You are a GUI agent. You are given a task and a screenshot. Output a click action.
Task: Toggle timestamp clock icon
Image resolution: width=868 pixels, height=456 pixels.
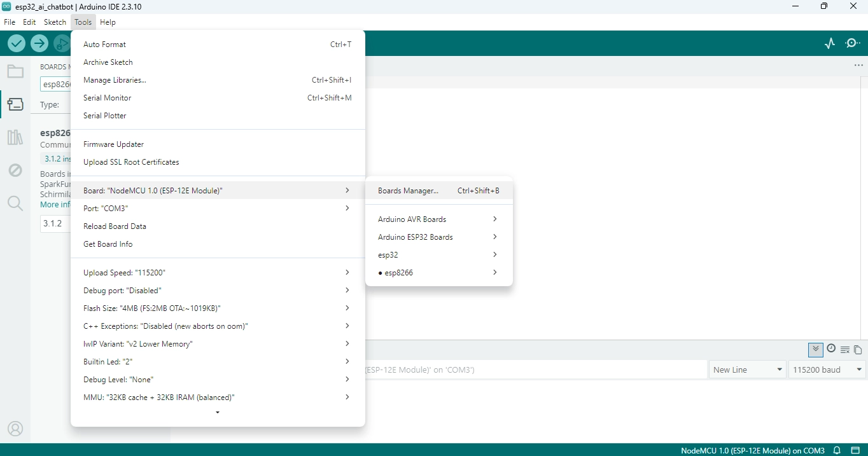[831, 349]
